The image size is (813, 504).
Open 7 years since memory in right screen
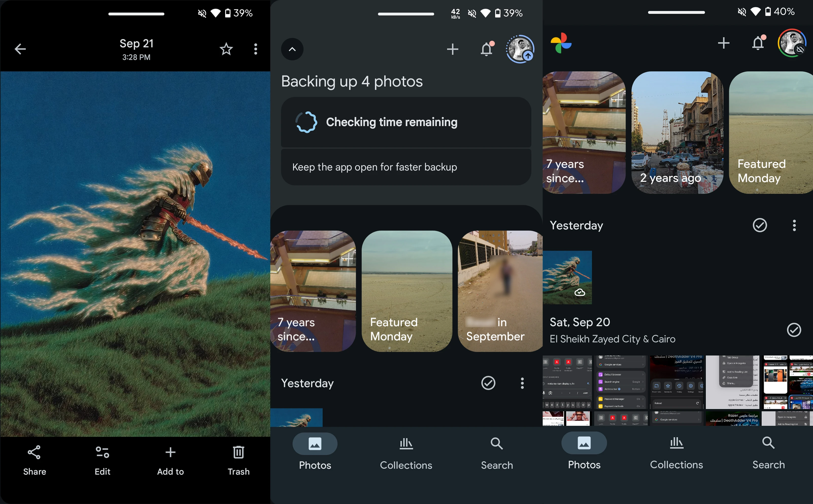coord(584,133)
